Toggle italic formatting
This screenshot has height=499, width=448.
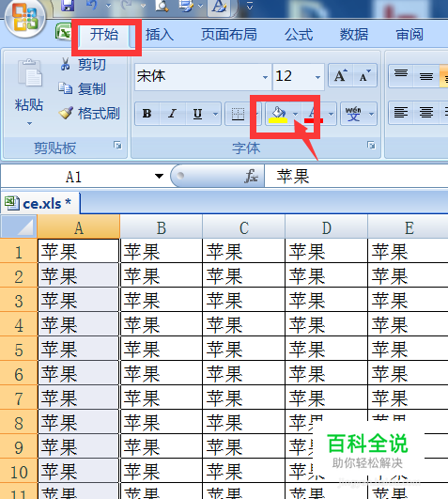[x=172, y=114]
